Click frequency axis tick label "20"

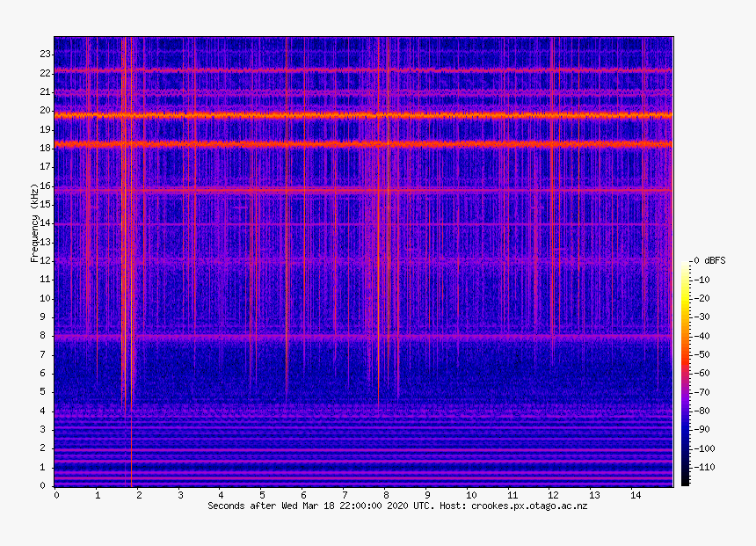[x=46, y=111]
